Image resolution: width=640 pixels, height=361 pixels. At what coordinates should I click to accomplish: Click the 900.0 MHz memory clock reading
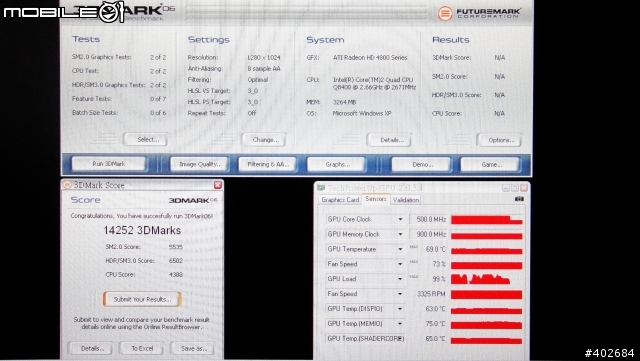pos(431,234)
